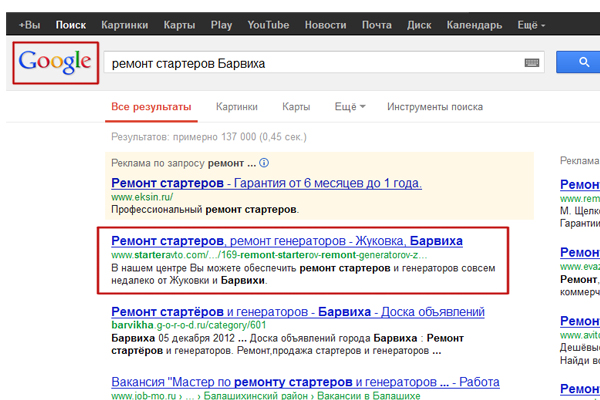Open Почта in the top bar
Viewport: 600px width, 400px height.
point(377,25)
